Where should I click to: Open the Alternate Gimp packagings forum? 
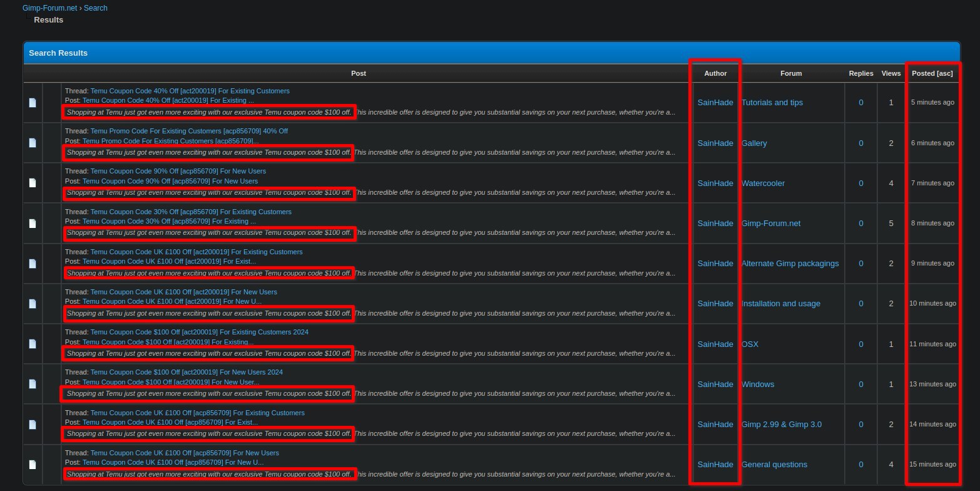point(790,264)
